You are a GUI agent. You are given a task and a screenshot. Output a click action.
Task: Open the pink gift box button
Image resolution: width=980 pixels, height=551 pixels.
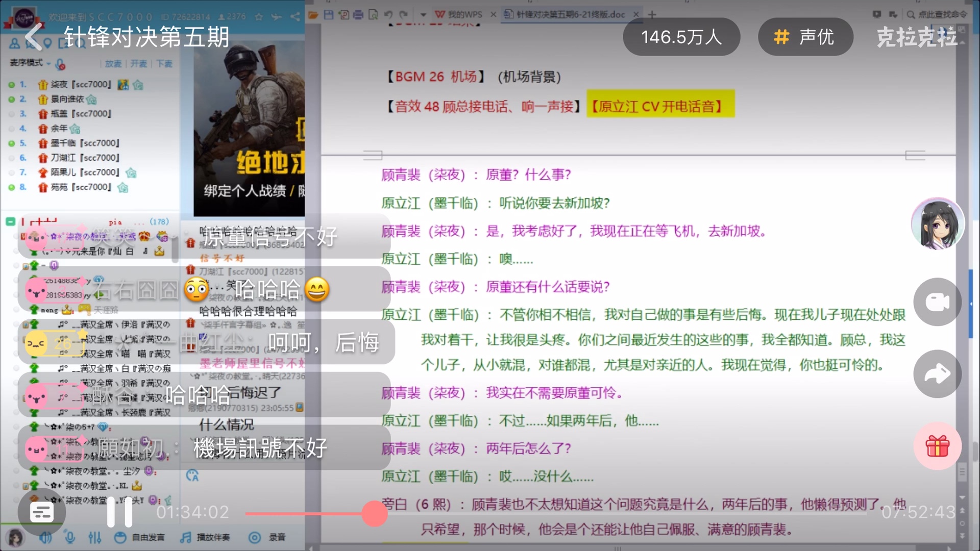click(x=938, y=446)
